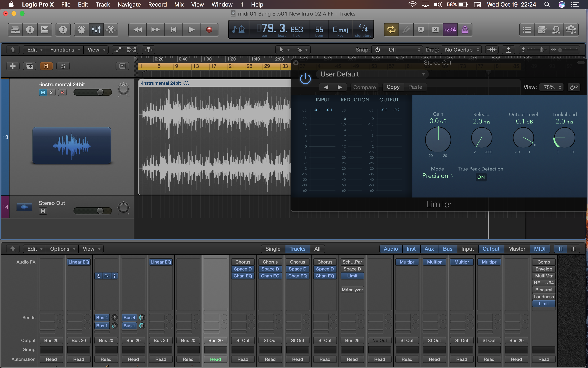The width and height of the screenshot is (588, 368).
Task: Open the Inspector info icon
Action: click(x=30, y=30)
